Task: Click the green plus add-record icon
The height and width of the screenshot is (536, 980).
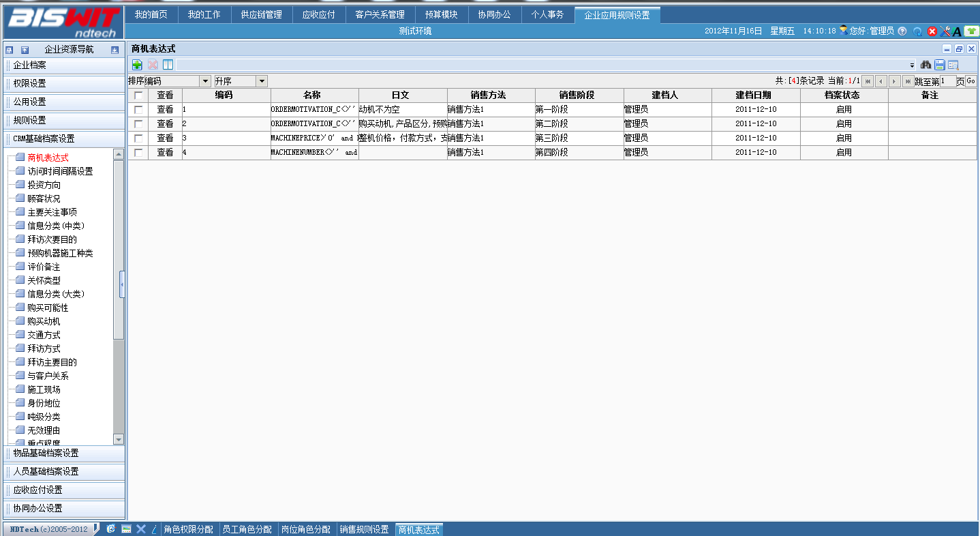Action: pos(137,65)
